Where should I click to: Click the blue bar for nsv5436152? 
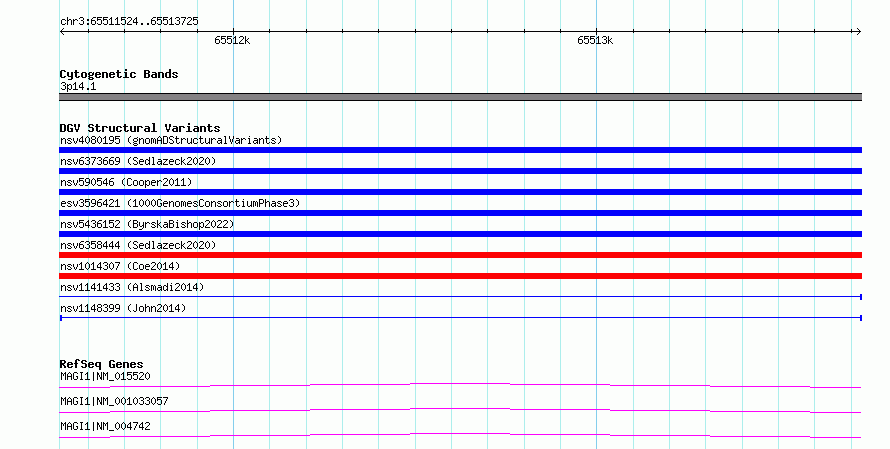tap(460, 234)
